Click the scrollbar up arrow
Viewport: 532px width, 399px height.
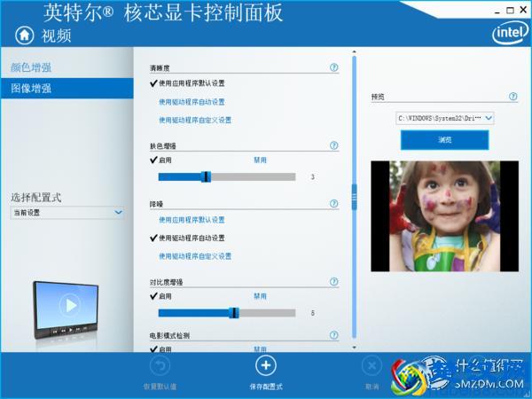click(354, 51)
